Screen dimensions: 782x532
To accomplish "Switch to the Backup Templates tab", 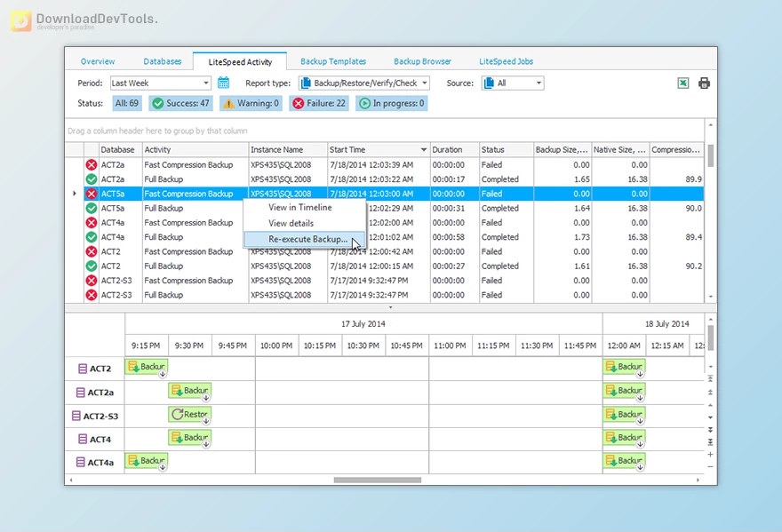I will click(333, 61).
